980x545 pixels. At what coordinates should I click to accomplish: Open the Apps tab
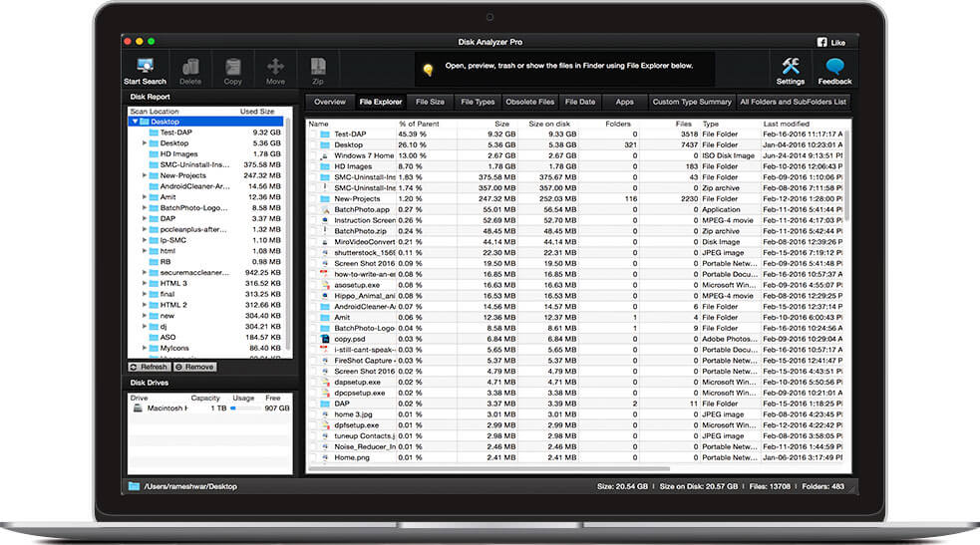coord(624,102)
